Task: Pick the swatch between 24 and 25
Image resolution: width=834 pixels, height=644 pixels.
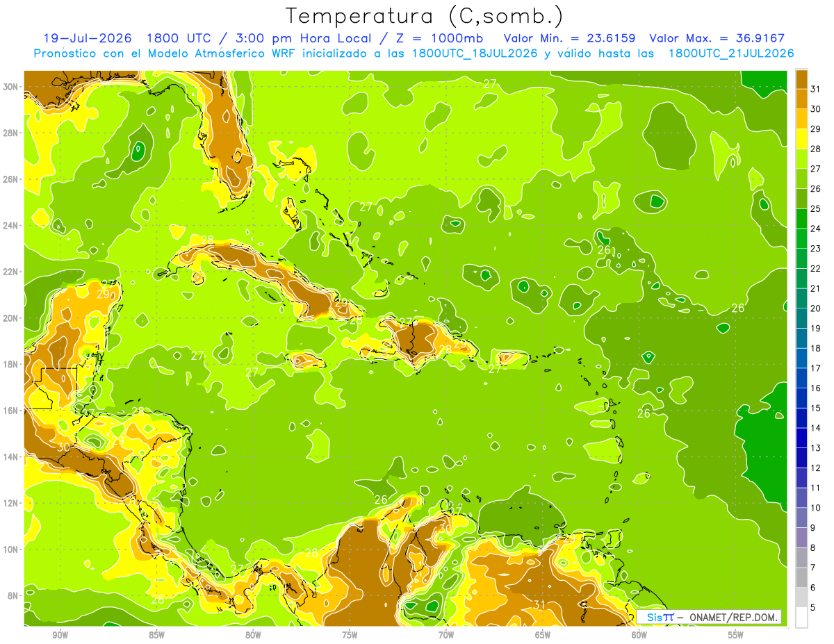Action: 801,218
